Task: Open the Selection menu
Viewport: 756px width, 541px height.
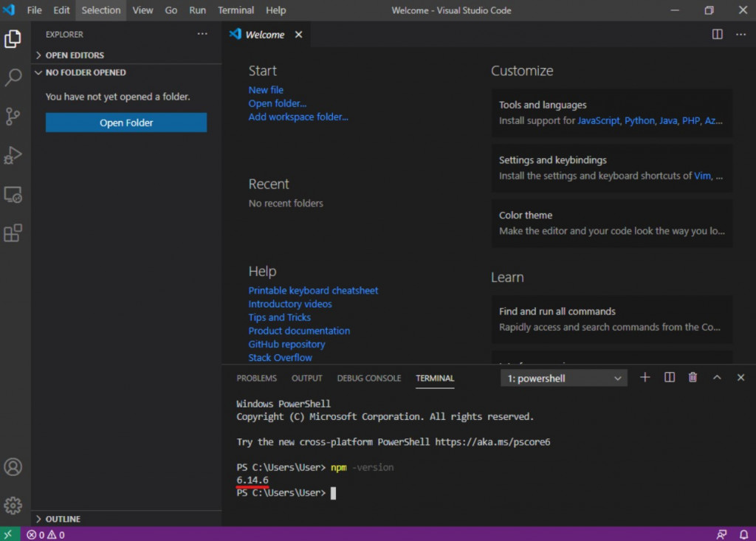Action: [x=100, y=10]
